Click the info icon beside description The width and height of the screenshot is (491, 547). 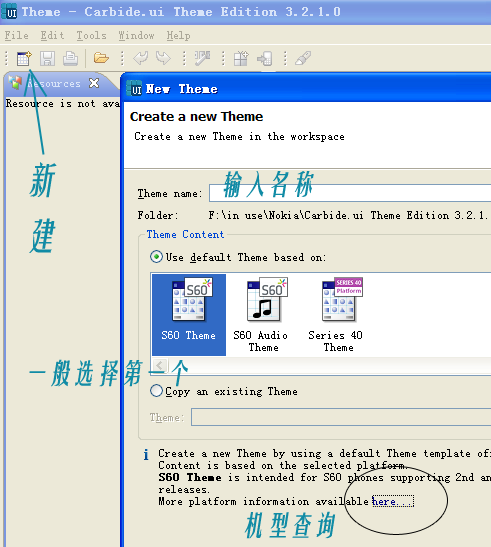coord(146,454)
